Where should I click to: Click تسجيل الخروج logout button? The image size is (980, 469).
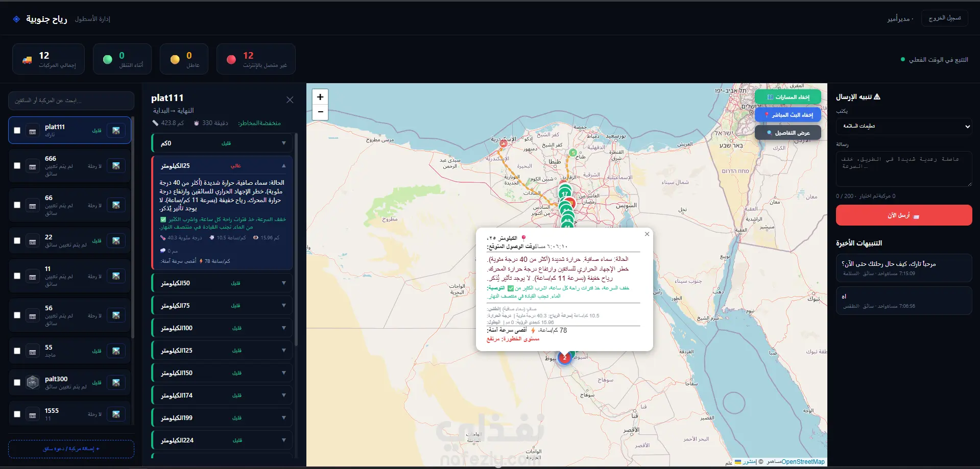pos(945,18)
